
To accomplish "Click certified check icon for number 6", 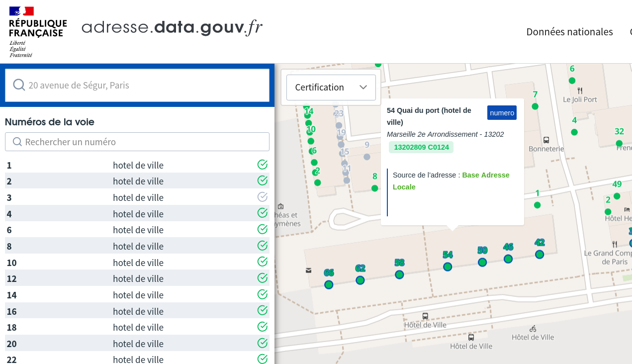I will 263,229.
